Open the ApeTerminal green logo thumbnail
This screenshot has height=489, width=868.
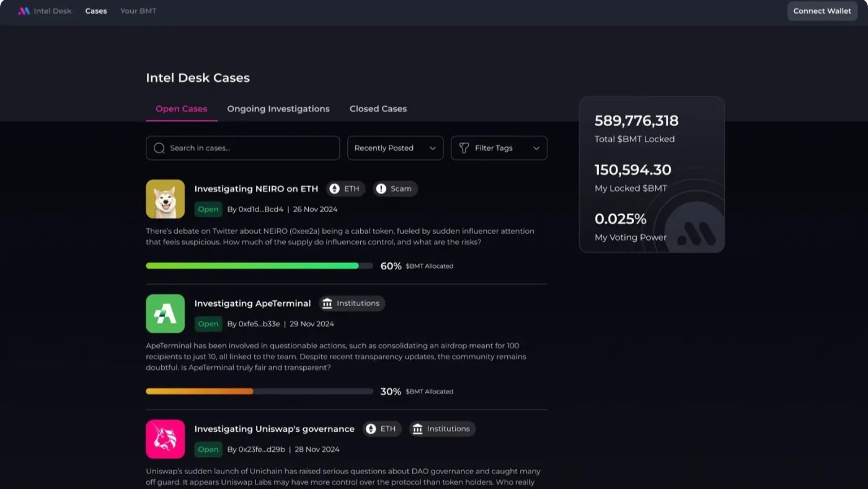click(166, 314)
